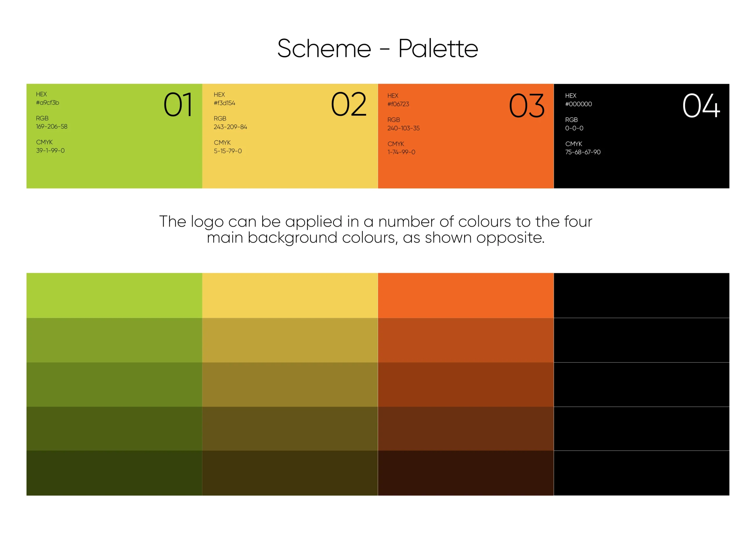Click the logo colours description paragraph
The height and width of the screenshot is (534, 756).
[376, 229]
